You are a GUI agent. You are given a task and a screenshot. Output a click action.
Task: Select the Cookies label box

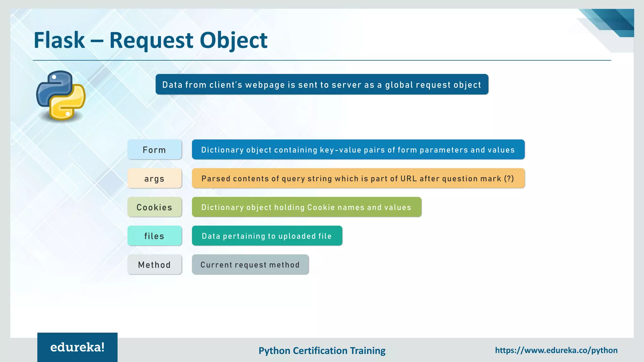click(x=154, y=207)
